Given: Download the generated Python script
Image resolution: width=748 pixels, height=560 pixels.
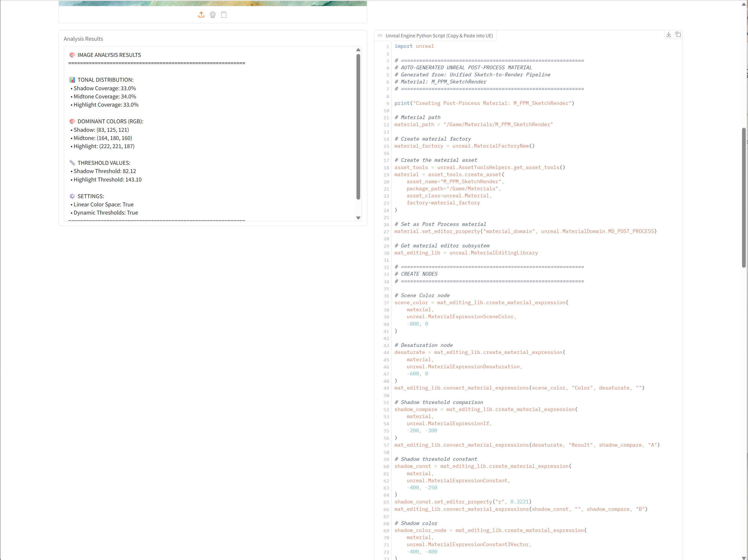Looking at the screenshot, I should tap(668, 34).
